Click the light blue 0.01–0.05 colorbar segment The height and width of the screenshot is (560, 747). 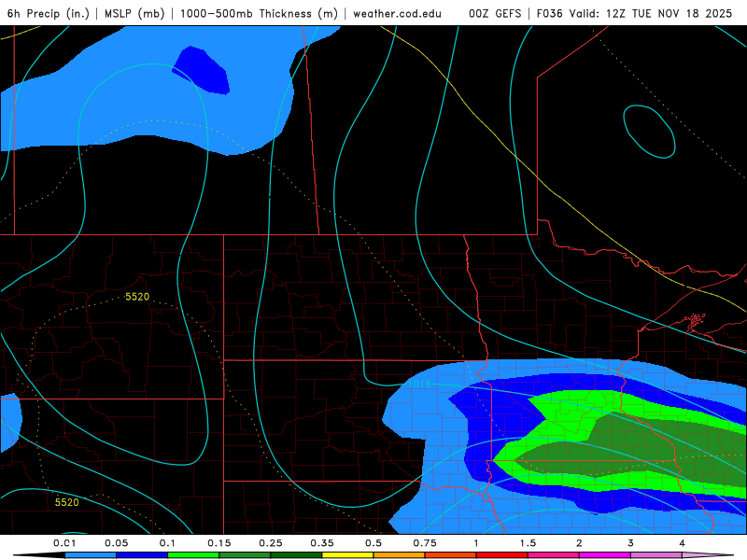point(91,555)
